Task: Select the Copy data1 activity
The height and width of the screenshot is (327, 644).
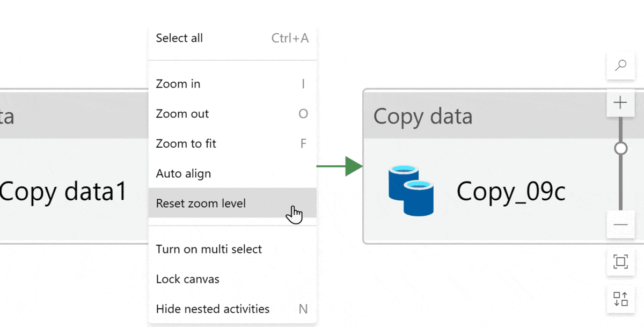Action: click(64, 191)
